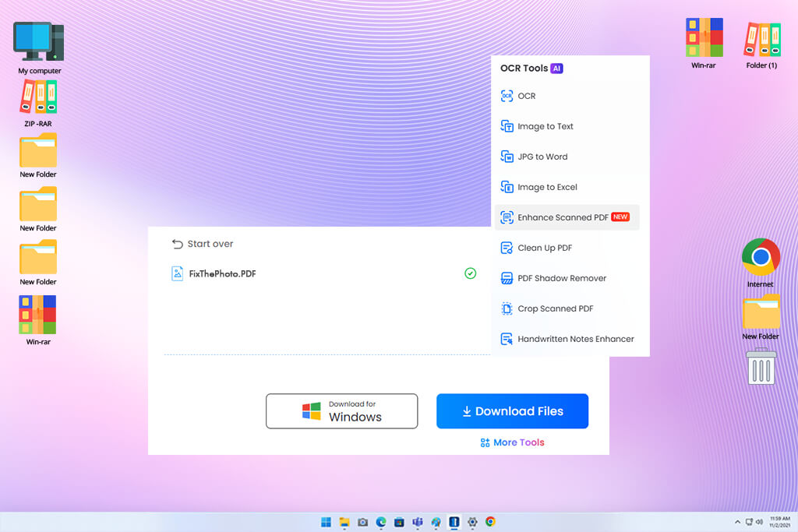Open Enhance Scanned PDF menu entry

click(567, 217)
